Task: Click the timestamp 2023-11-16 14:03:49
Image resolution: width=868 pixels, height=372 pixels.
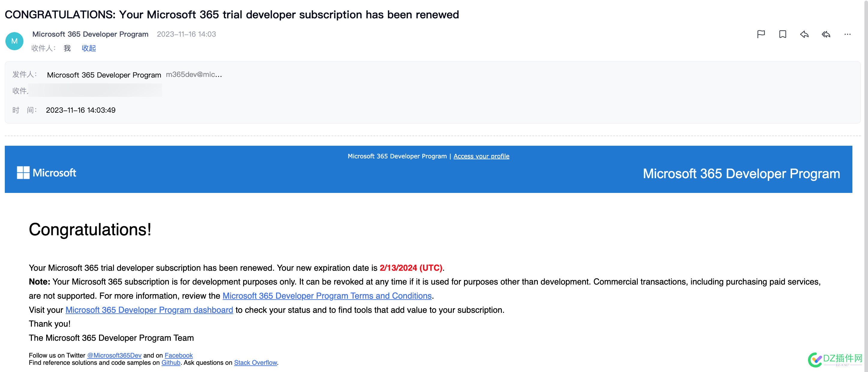Action: click(80, 110)
